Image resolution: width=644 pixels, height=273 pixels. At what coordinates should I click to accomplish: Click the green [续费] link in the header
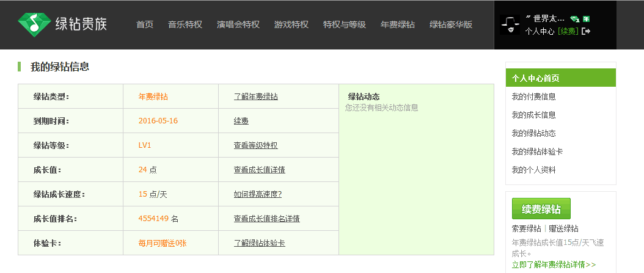point(568,31)
